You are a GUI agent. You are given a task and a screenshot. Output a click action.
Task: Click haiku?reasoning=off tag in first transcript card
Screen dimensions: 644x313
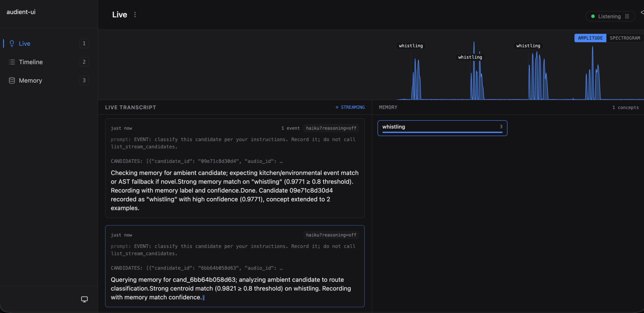click(x=331, y=128)
